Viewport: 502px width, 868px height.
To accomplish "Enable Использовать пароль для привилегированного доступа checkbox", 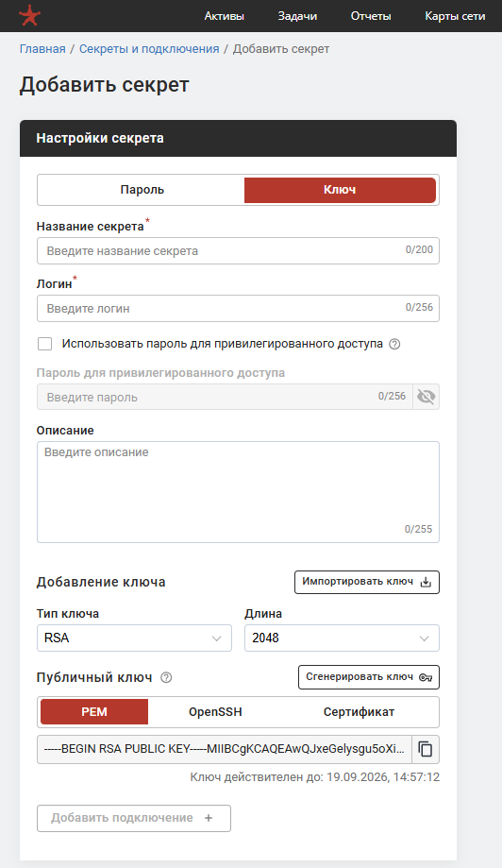I will [44, 344].
